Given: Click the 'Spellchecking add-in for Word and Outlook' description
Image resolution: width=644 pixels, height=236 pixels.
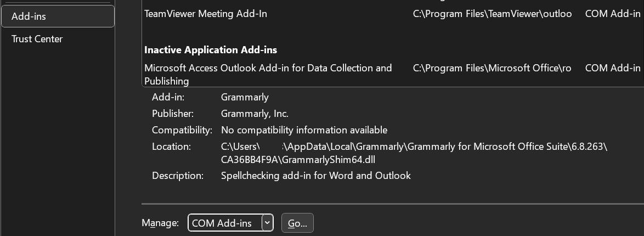Looking at the screenshot, I should [315, 176].
